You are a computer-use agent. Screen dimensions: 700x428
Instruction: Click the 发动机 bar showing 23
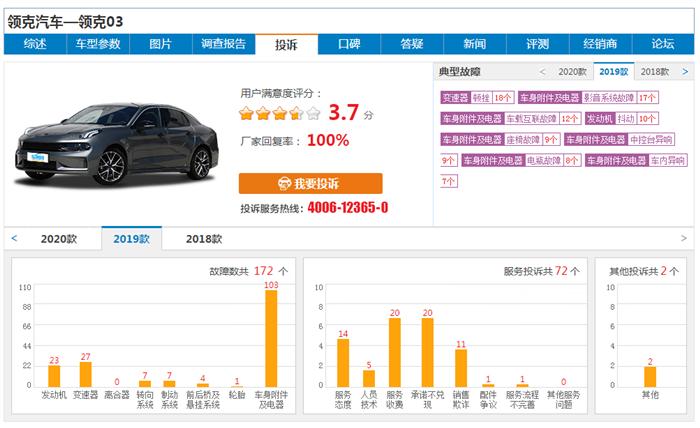(54, 376)
